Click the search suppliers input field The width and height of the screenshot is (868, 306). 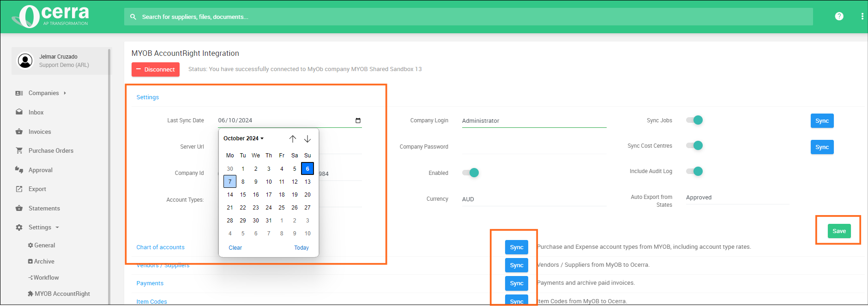(x=469, y=17)
